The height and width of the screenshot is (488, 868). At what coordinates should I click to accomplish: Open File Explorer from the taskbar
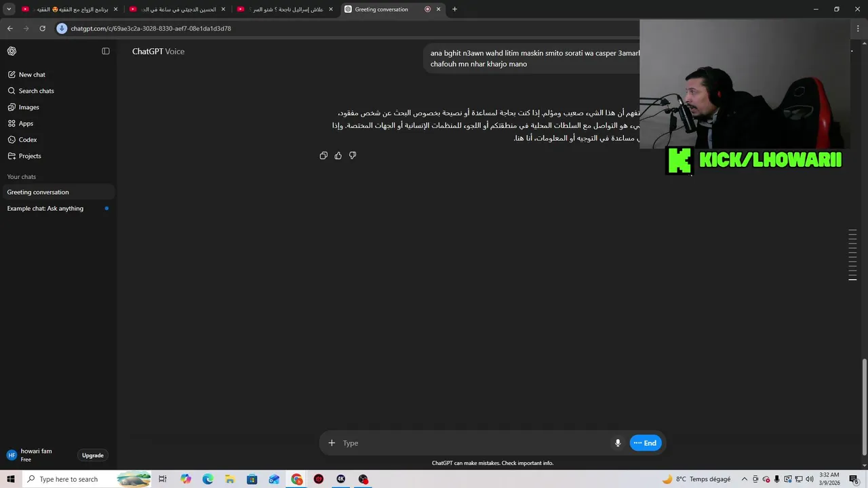click(x=230, y=479)
